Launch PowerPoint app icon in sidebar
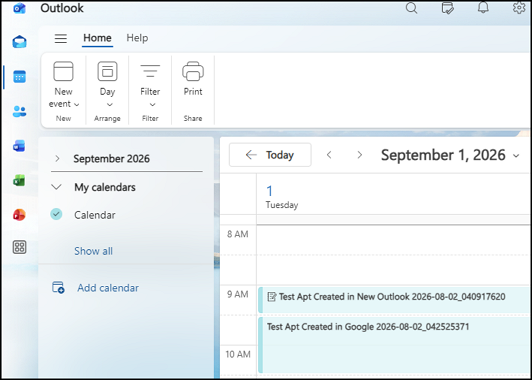Image resolution: width=532 pixels, height=380 pixels. 19,215
